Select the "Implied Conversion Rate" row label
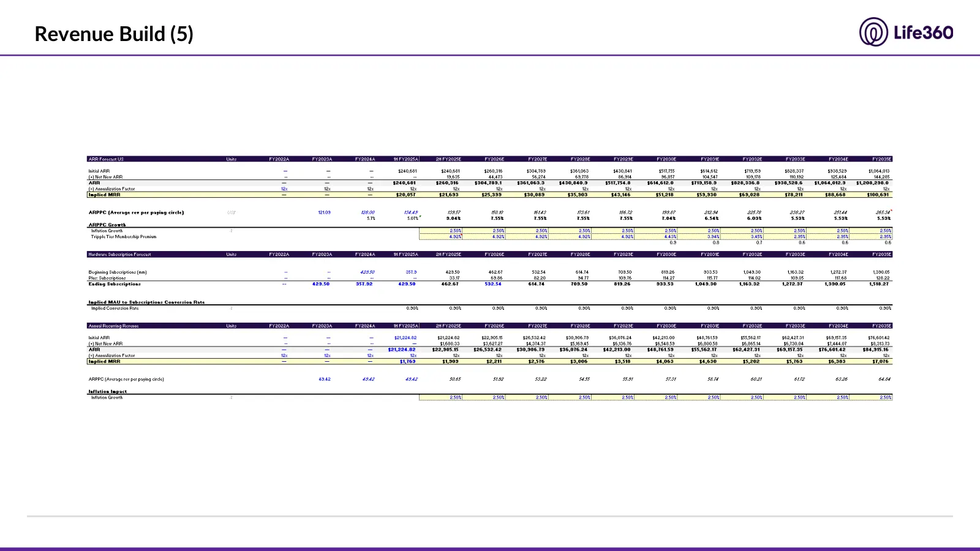Image resolution: width=980 pixels, height=551 pixels. tap(115, 309)
